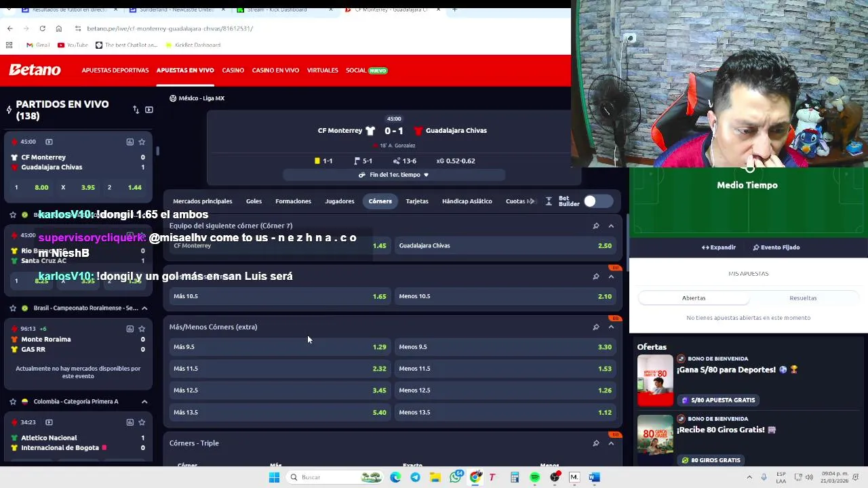Viewport: 868px width, 488px height.
Task: Claim S/80 Apuesta Gratis offer
Action: tap(718, 400)
